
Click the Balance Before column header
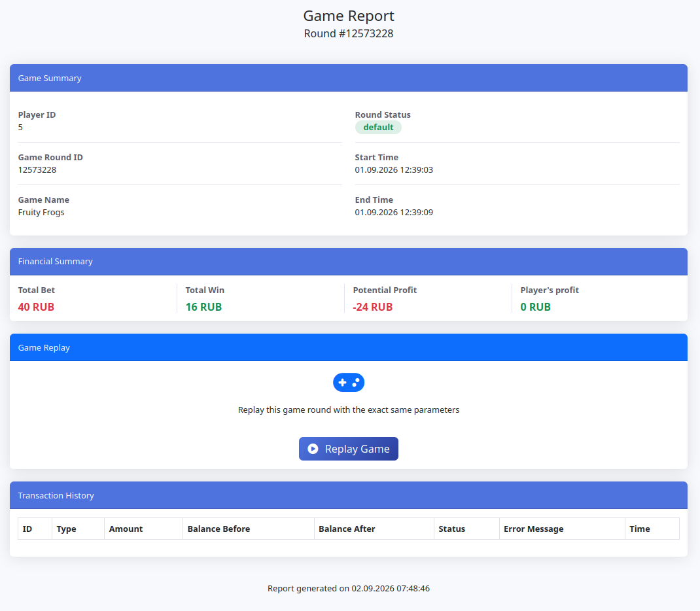coord(249,529)
